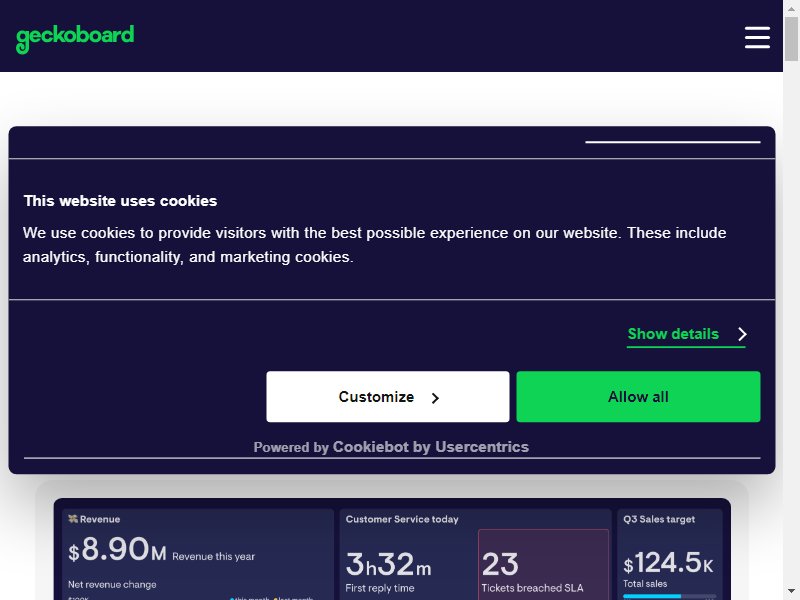The width and height of the screenshot is (800, 600).
Task: Click the vertical scrollbar thumb
Action: 791,39
